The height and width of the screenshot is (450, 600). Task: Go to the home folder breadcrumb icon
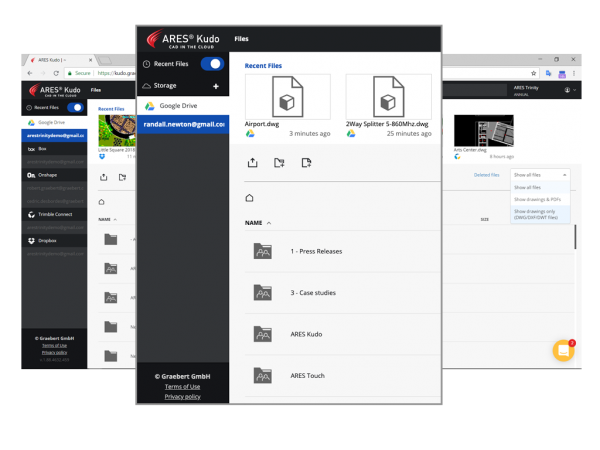[250, 198]
